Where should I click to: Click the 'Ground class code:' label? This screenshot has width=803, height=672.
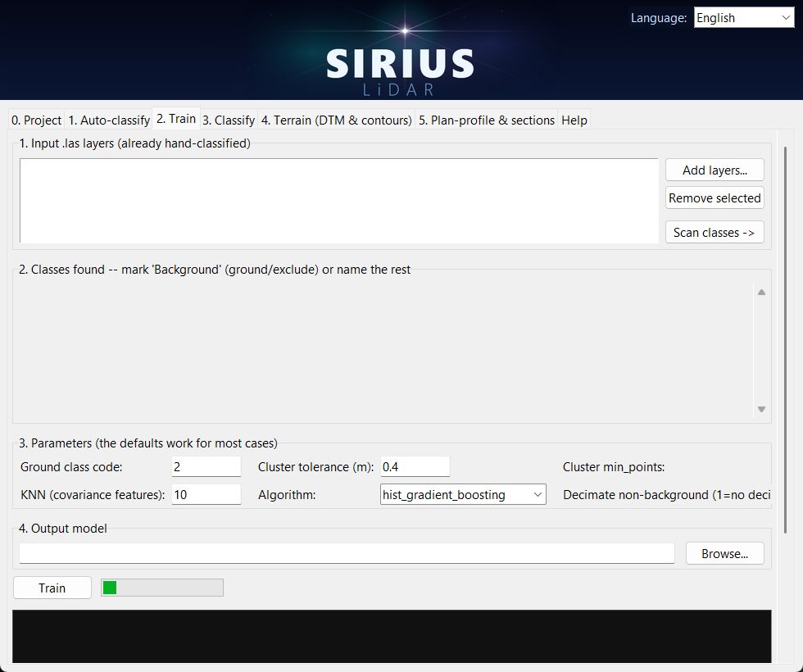click(71, 467)
